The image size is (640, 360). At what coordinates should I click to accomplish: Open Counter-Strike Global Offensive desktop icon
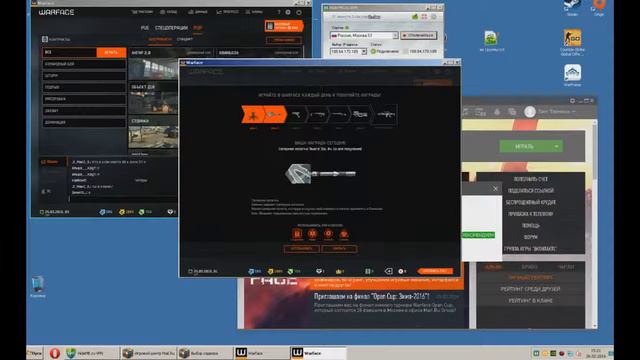572,42
